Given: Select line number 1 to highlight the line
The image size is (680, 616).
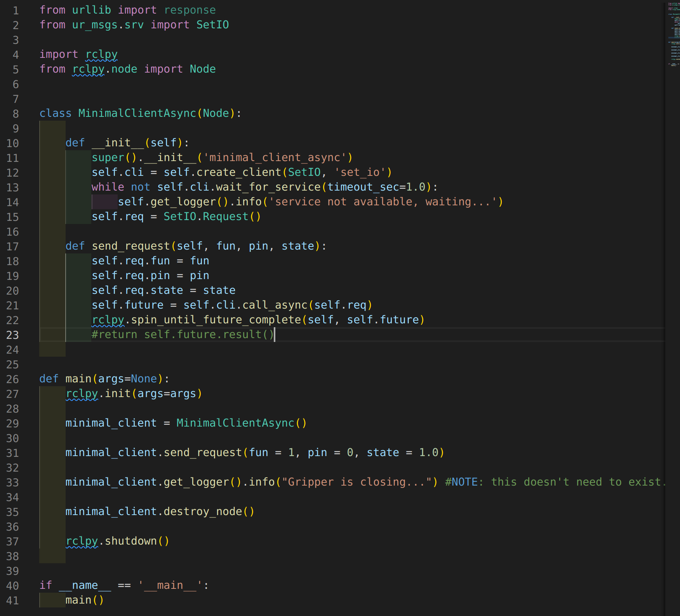Looking at the screenshot, I should [16, 10].
